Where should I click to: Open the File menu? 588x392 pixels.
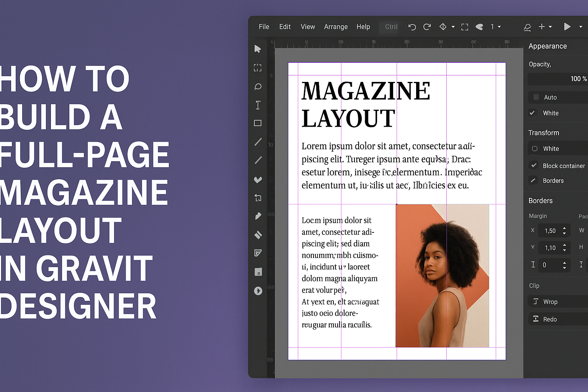(264, 27)
